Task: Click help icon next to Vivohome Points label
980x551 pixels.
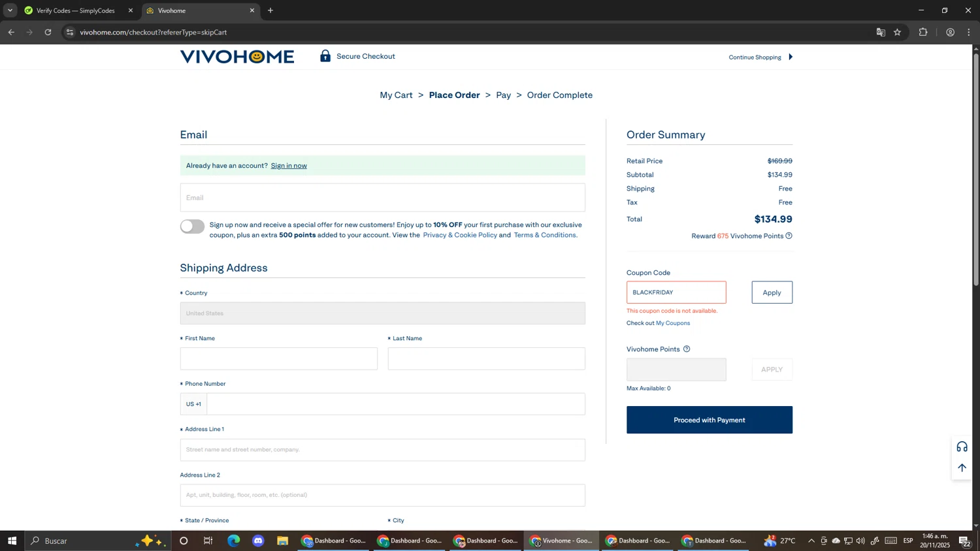Action: [x=687, y=349]
